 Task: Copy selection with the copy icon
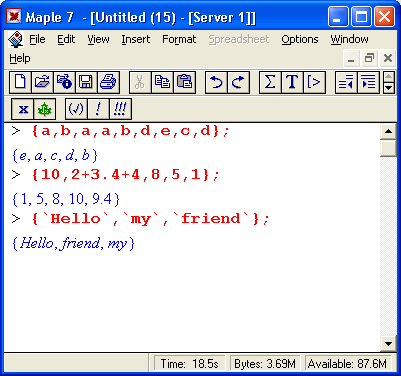coord(162,82)
